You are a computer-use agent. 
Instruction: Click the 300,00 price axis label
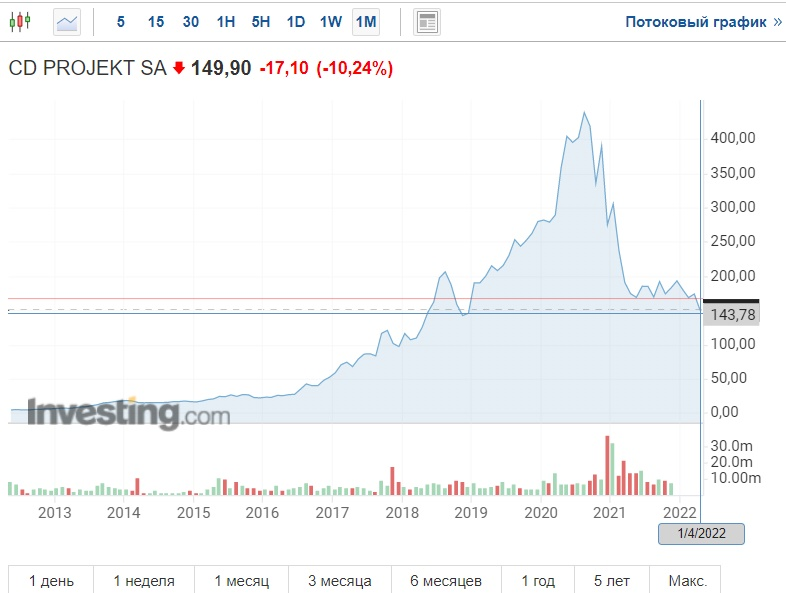click(732, 207)
